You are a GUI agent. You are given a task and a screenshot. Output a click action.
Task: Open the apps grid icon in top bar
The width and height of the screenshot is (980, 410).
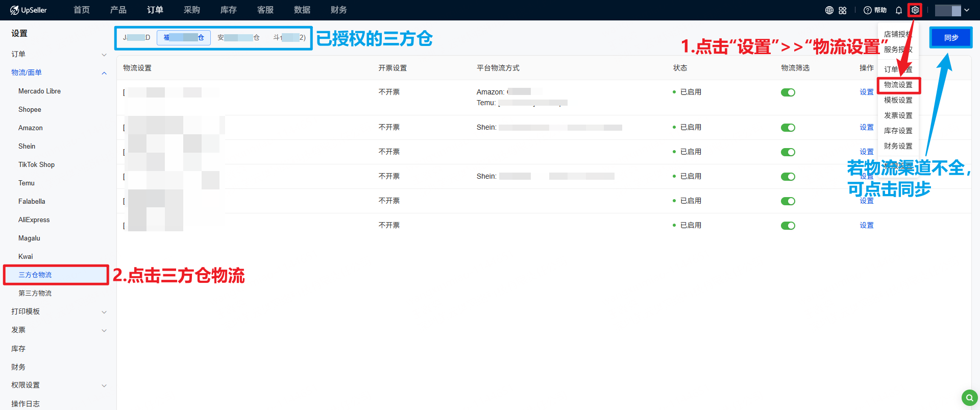tap(843, 10)
